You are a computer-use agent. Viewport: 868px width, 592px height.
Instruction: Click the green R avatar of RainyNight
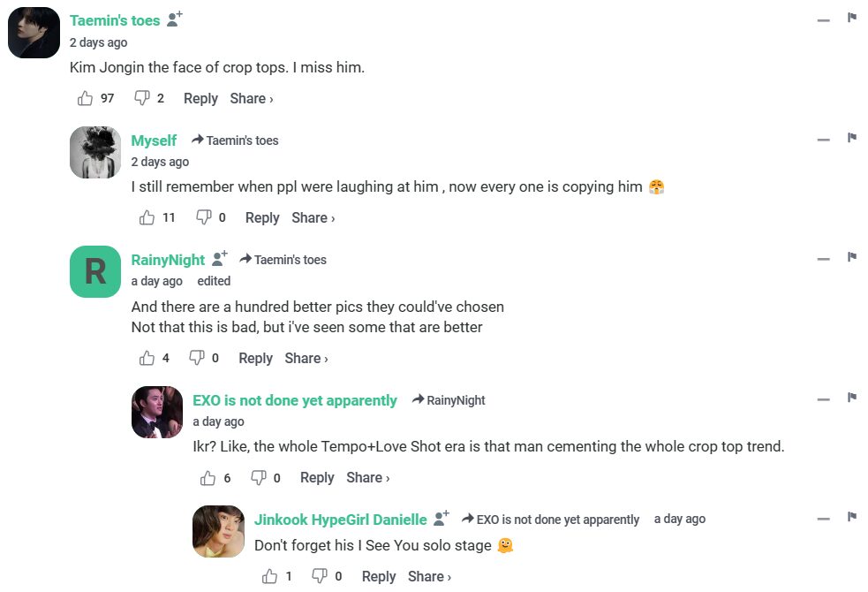click(95, 271)
